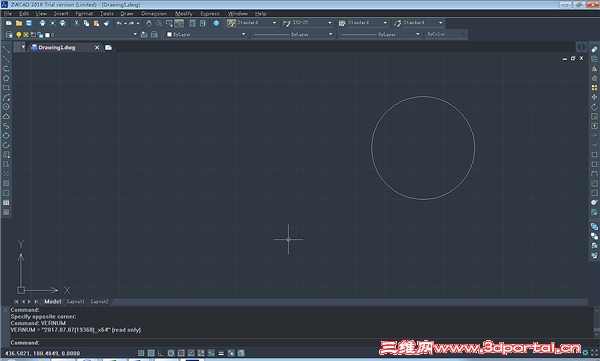
Task: Toggle Grid display in status bar
Action: point(151,353)
